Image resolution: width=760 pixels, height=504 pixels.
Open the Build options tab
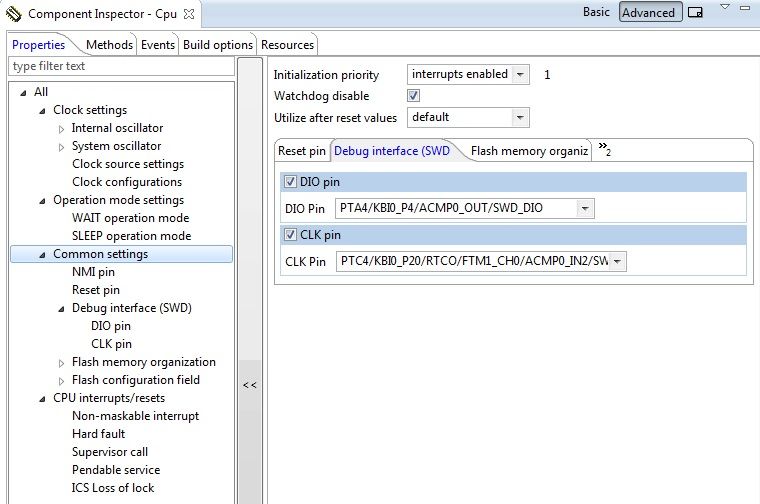(x=218, y=45)
